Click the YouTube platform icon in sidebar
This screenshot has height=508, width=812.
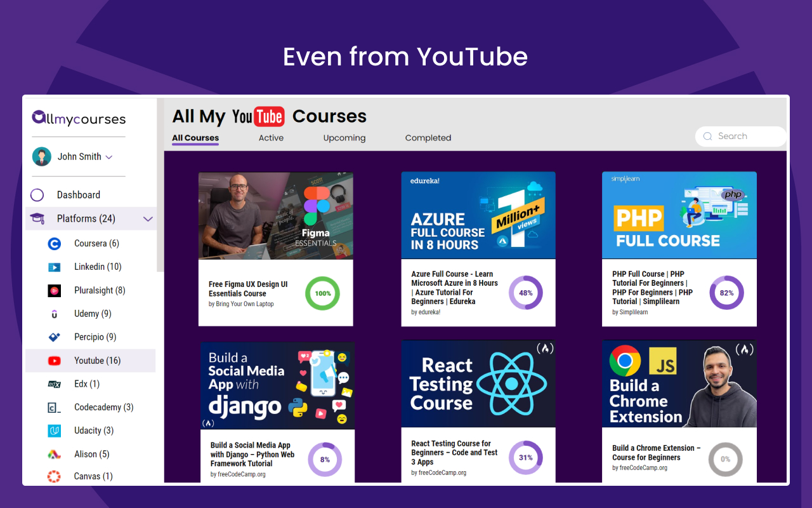[53, 360]
